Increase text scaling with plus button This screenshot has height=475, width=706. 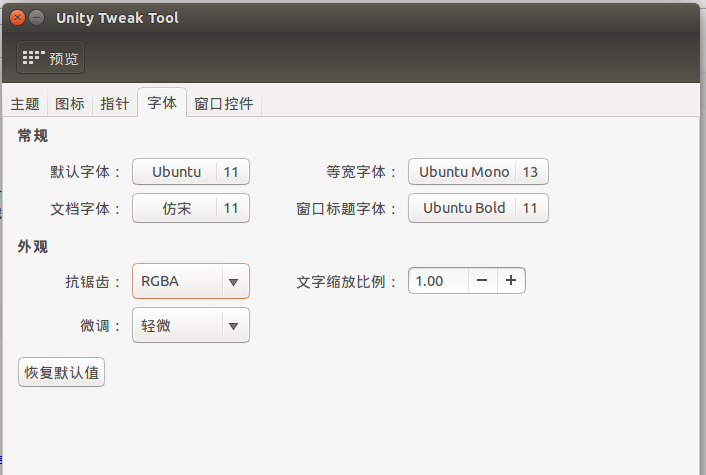511,280
